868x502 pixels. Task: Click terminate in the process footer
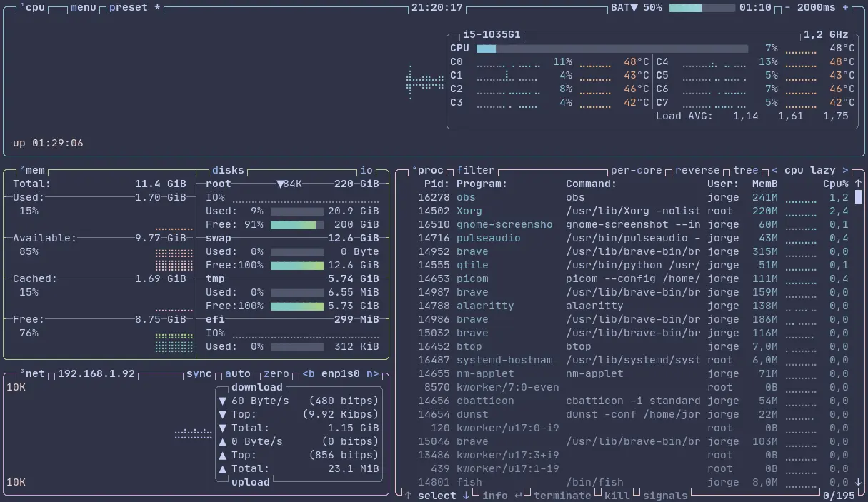pyautogui.click(x=562, y=496)
